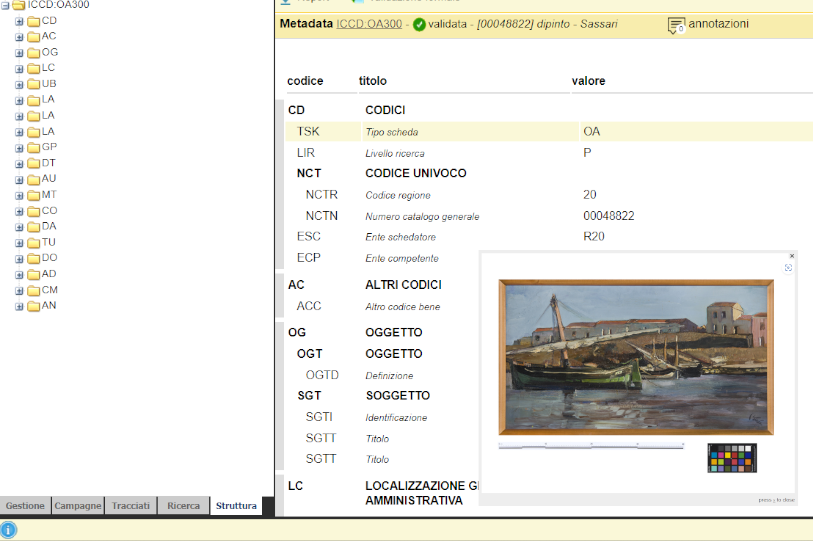Click the blue info icon in status bar
813x541 pixels.
[x=9, y=530]
